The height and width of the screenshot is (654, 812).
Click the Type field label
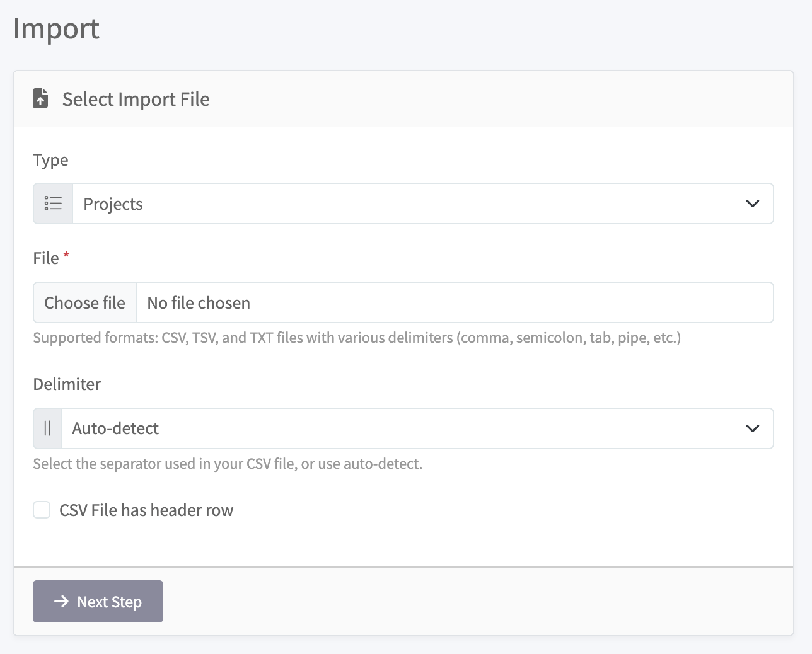point(50,160)
